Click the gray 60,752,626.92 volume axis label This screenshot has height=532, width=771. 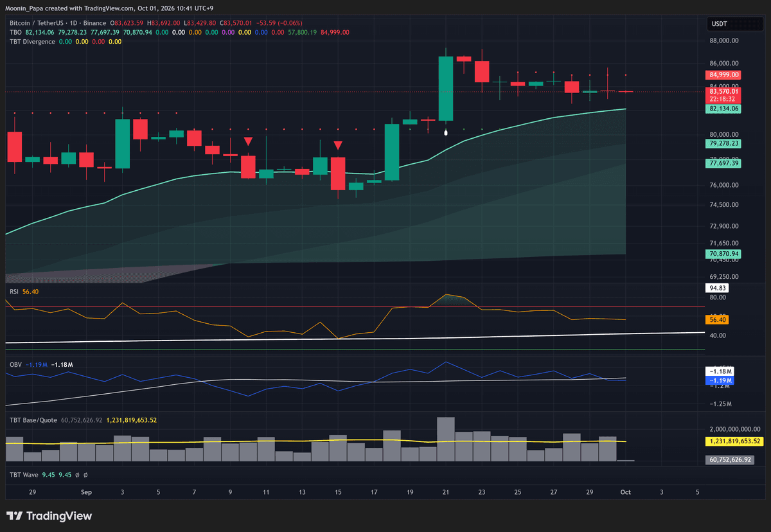point(729,460)
